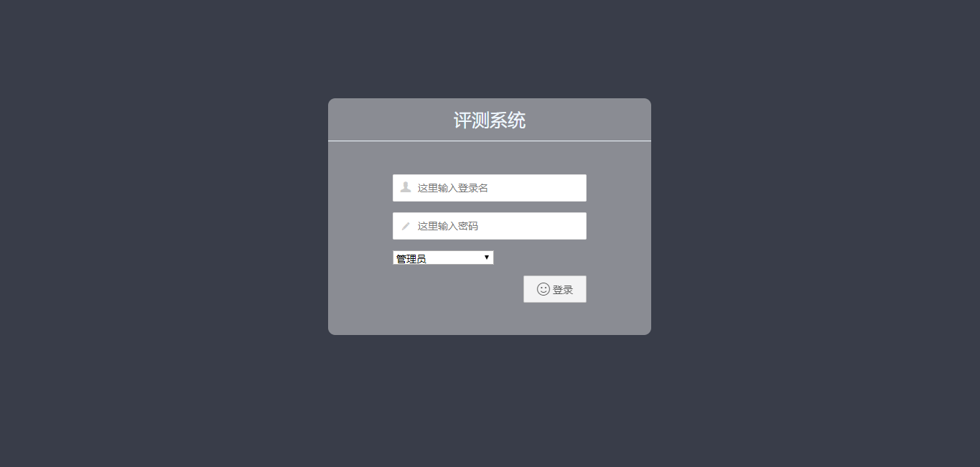Click the 评测系统 title heading

click(x=490, y=121)
